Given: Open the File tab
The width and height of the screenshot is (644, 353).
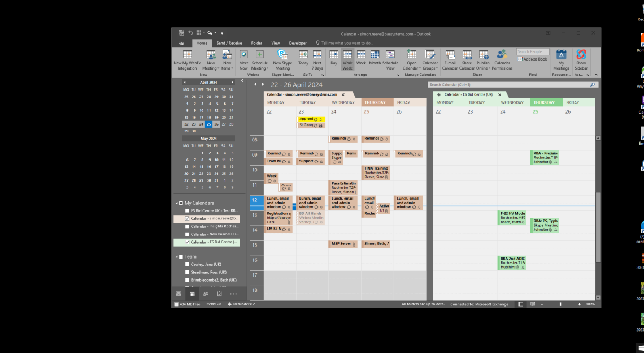Looking at the screenshot, I should click(181, 43).
